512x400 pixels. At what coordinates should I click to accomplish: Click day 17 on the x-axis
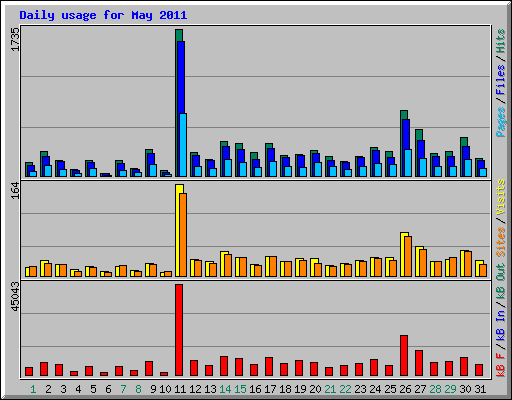coord(270,389)
